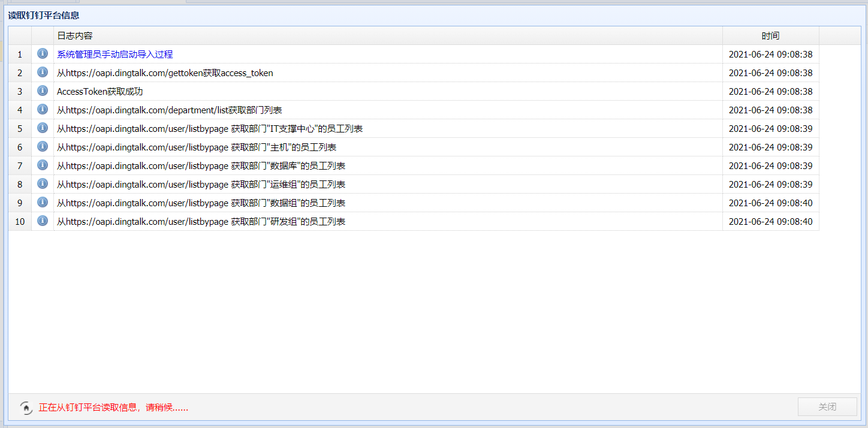Select row number 3 cell
Viewport: 868px width, 428px height.
[x=20, y=92]
